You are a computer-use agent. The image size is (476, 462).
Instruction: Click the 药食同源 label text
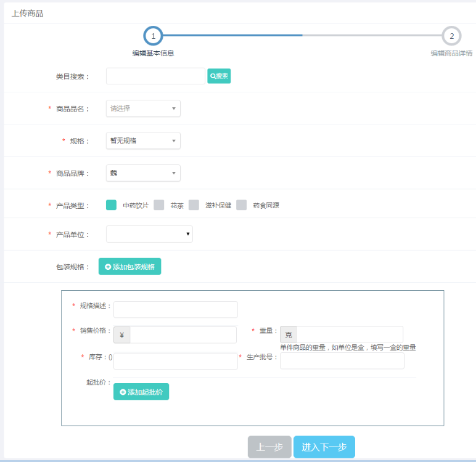point(266,205)
